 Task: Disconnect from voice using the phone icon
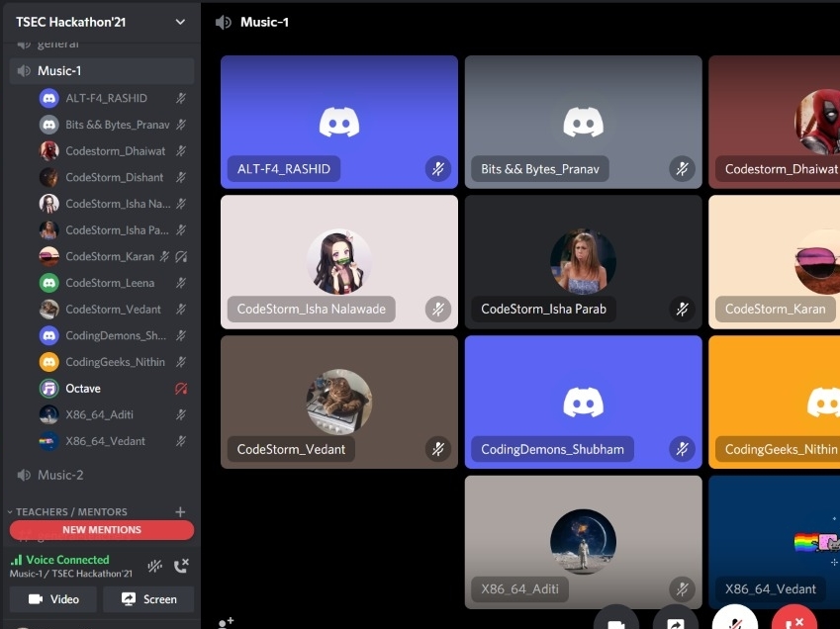pos(181,566)
